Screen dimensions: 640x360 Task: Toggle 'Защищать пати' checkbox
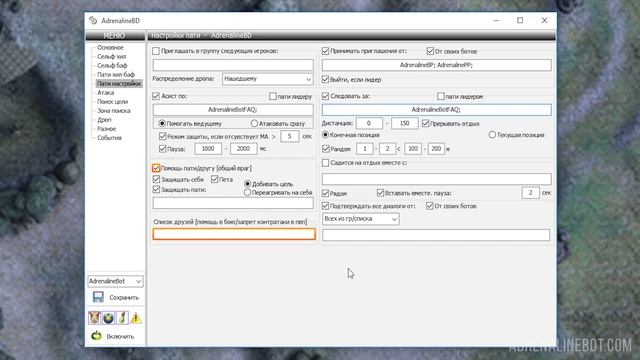[x=156, y=189]
